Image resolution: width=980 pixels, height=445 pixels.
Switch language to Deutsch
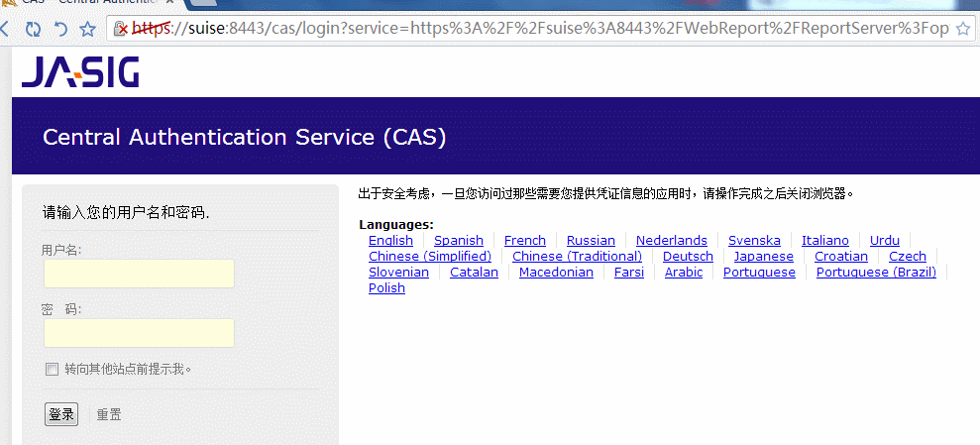point(688,257)
